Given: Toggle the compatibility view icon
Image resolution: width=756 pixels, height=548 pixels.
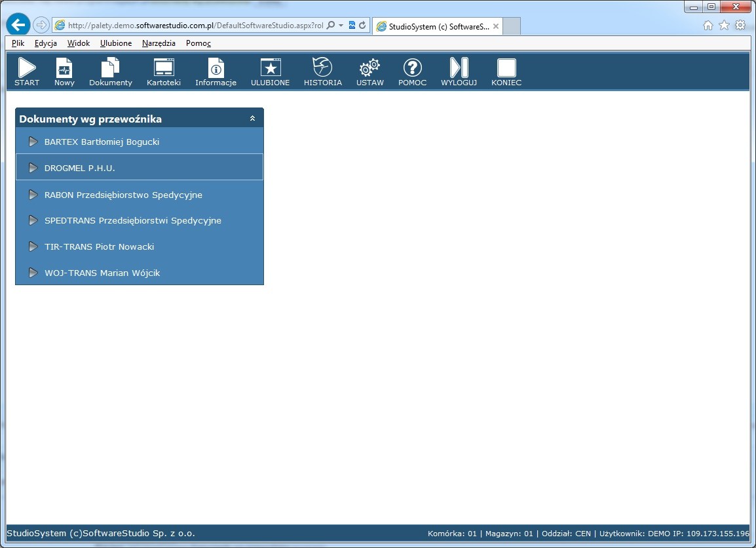Looking at the screenshot, I should 352,25.
